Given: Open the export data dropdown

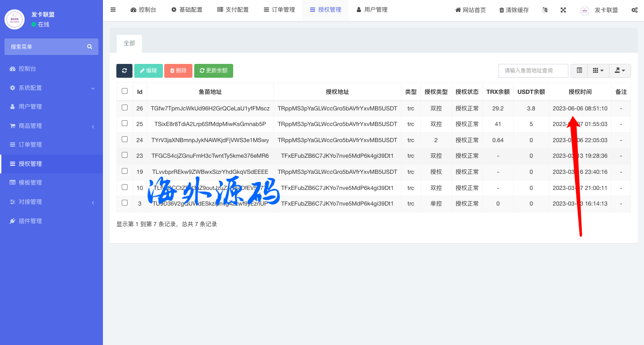Looking at the screenshot, I should click(x=620, y=71).
